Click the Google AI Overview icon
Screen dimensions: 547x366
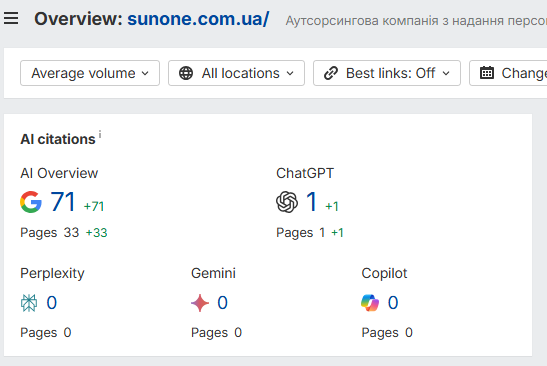pos(31,202)
